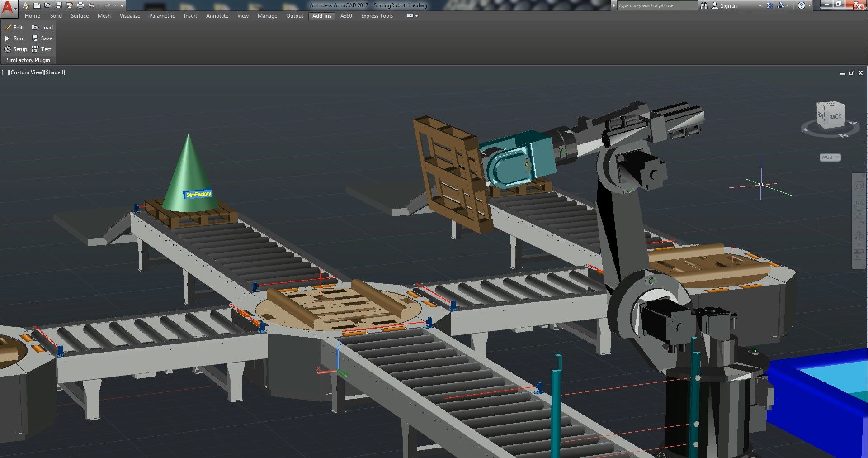868x458 pixels.
Task: Click the [-] viewport controls toggle
Action: click(5, 72)
